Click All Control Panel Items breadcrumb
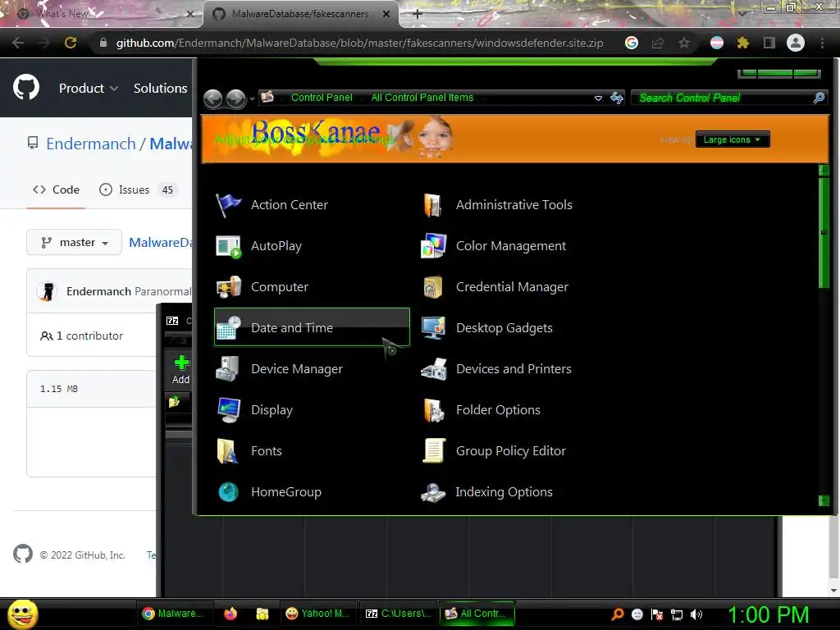840x630 pixels. click(x=422, y=98)
